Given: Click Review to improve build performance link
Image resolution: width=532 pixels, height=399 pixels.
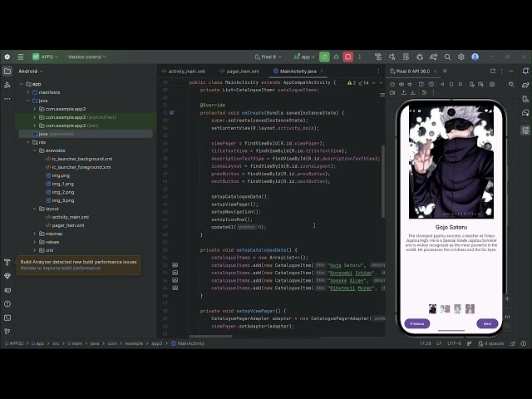Looking at the screenshot, I should click(x=61, y=268).
